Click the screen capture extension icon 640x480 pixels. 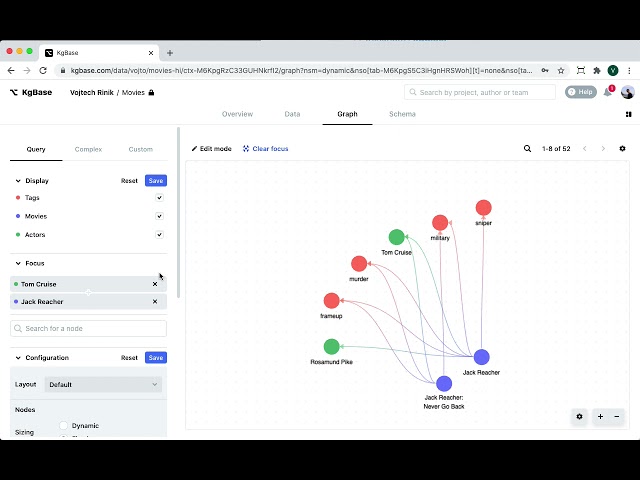(580, 71)
